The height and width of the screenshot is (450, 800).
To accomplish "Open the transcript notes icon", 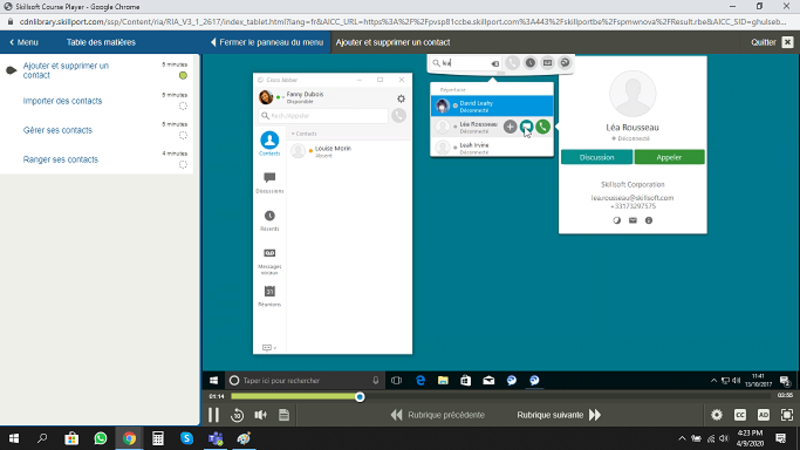I will 284,415.
